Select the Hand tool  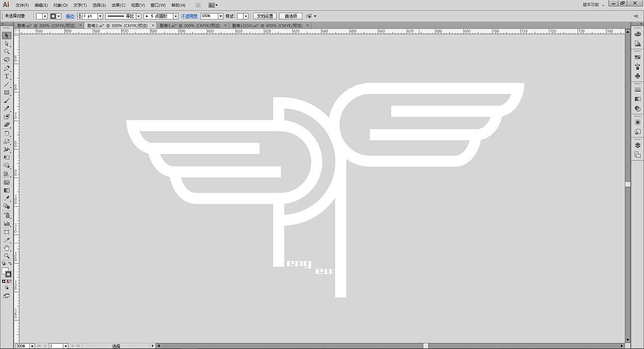point(7,248)
